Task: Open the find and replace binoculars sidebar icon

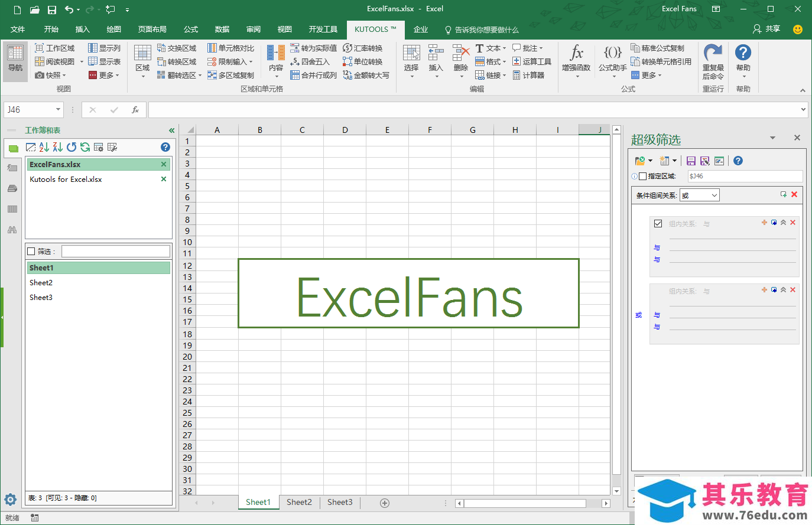Action: [12, 230]
